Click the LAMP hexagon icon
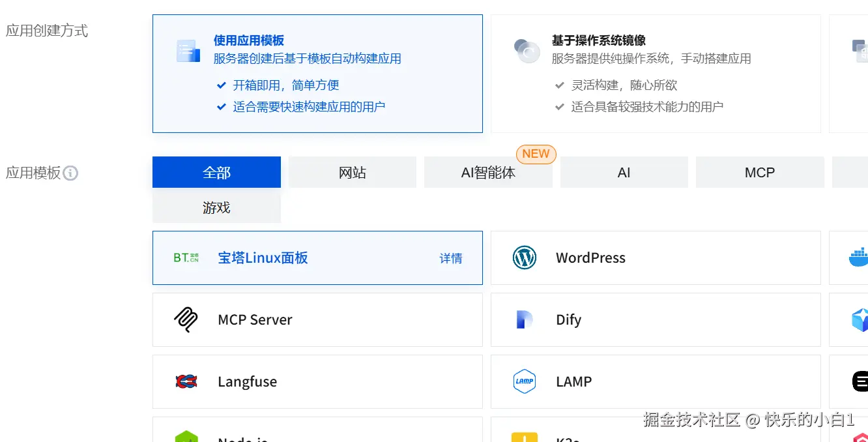This screenshot has height=442, width=868. [x=525, y=381]
